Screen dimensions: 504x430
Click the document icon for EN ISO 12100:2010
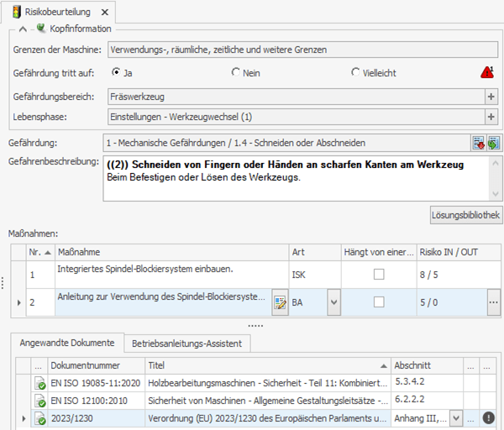pos(39,401)
